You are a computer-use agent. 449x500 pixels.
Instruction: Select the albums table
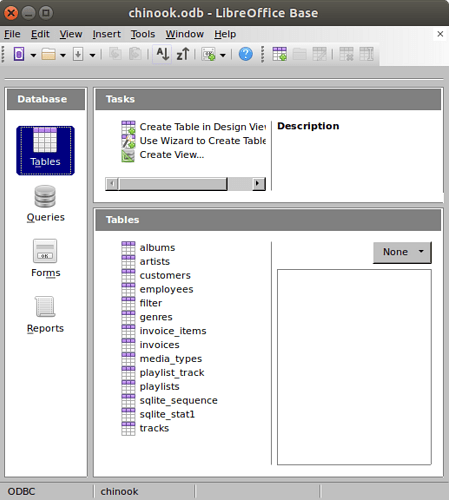coord(157,248)
